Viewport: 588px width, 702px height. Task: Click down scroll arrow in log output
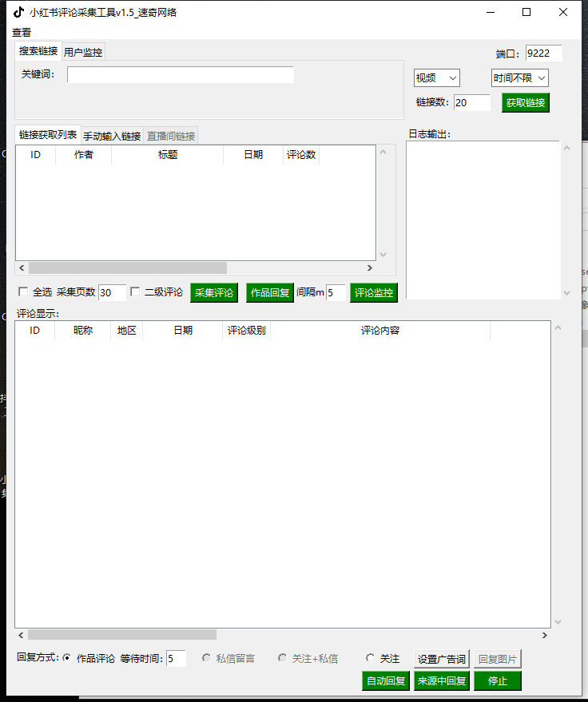click(x=567, y=293)
